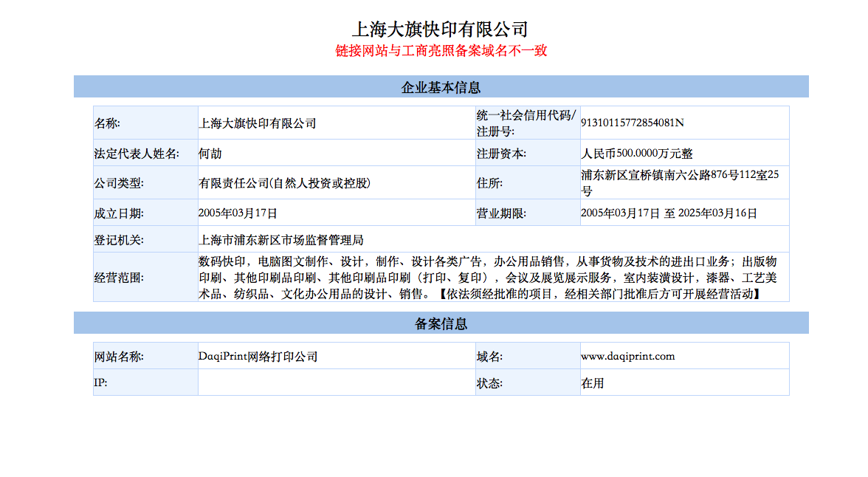Select 上海市浦东新区市场监督管理局 value

pyautogui.click(x=281, y=240)
